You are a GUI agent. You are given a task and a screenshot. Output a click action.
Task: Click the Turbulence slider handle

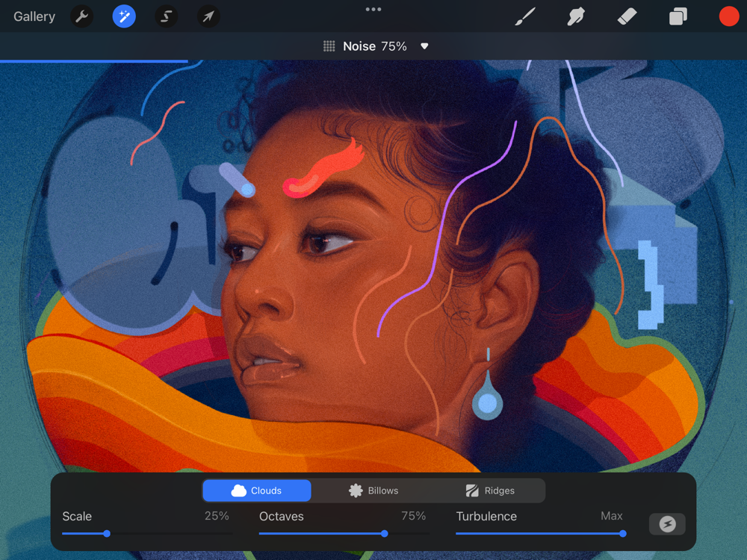623,534
